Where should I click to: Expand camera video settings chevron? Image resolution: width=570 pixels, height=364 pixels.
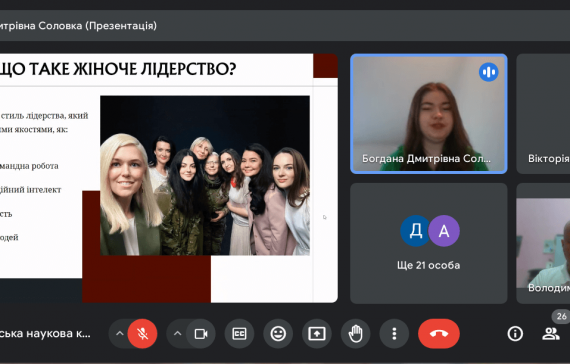coord(177,333)
